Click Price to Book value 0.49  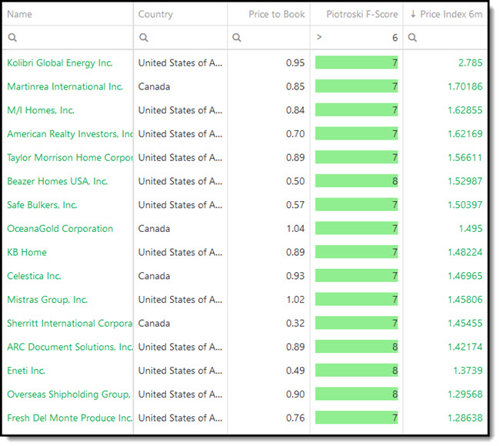[x=295, y=371]
